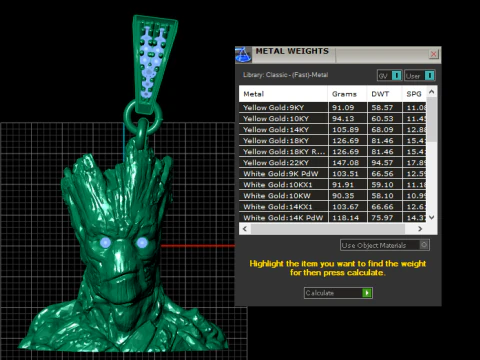Select the Yellow Gold:9KY row
The image size is (480, 360).
[x=333, y=107]
